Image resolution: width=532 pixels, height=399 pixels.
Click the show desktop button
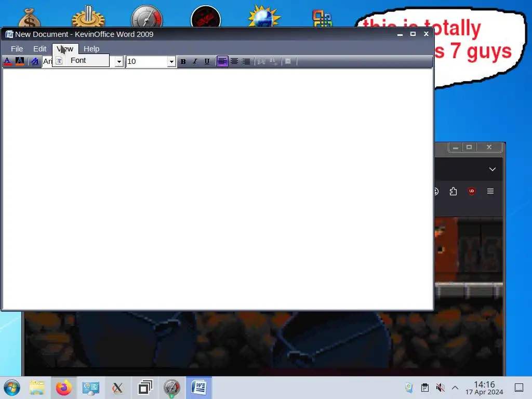click(519, 388)
